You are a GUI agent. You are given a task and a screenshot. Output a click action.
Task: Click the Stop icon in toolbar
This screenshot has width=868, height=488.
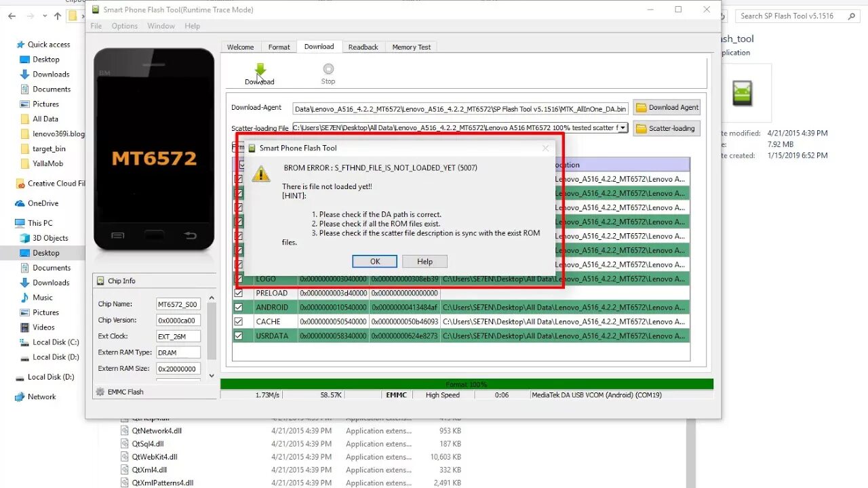point(328,68)
